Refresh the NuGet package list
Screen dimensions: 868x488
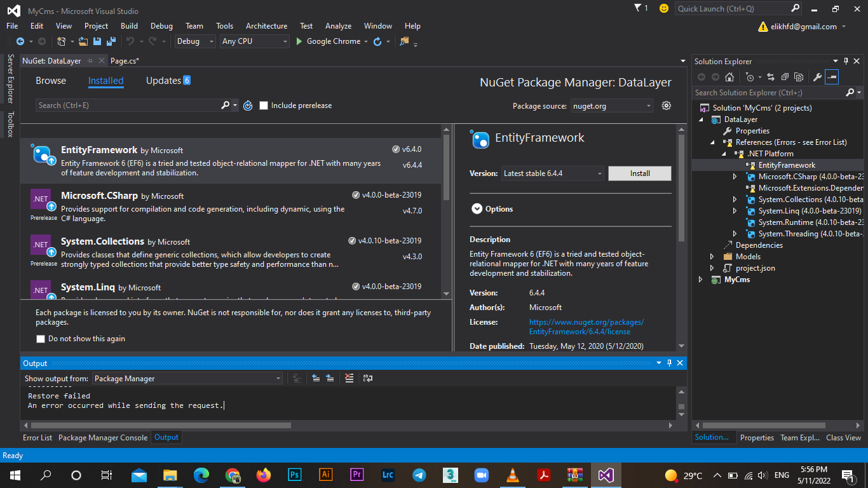click(248, 105)
